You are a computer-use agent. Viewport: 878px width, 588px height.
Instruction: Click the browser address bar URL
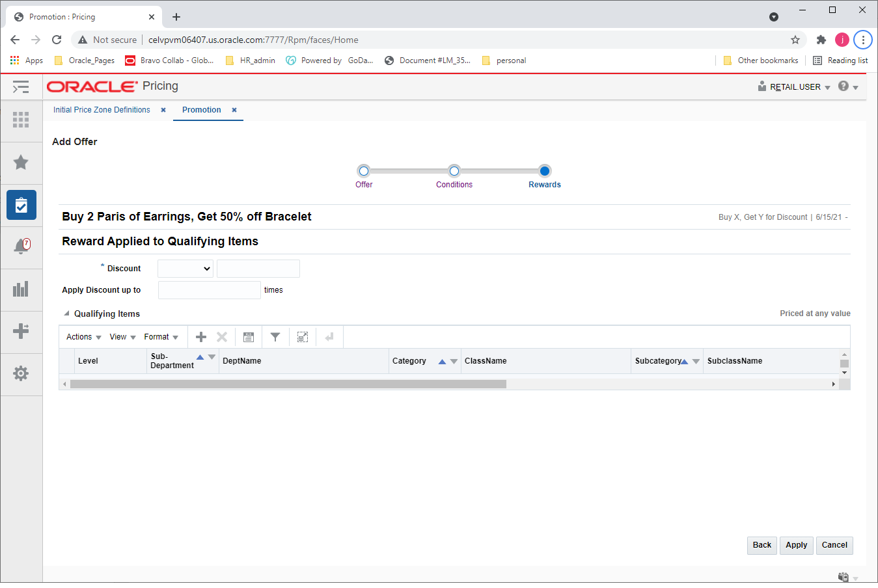coord(253,40)
